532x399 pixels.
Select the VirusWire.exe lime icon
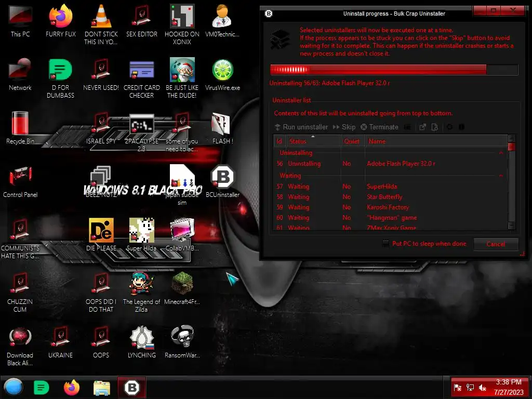(222, 75)
